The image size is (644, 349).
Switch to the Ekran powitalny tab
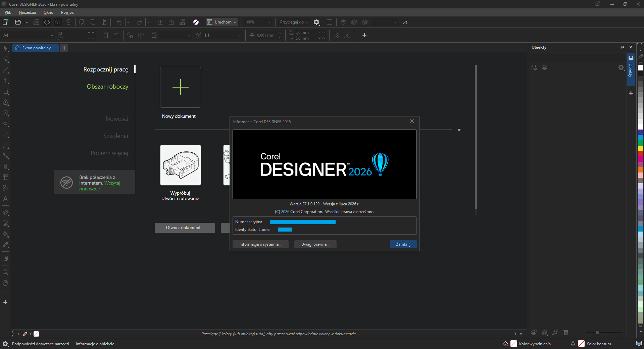(36, 48)
